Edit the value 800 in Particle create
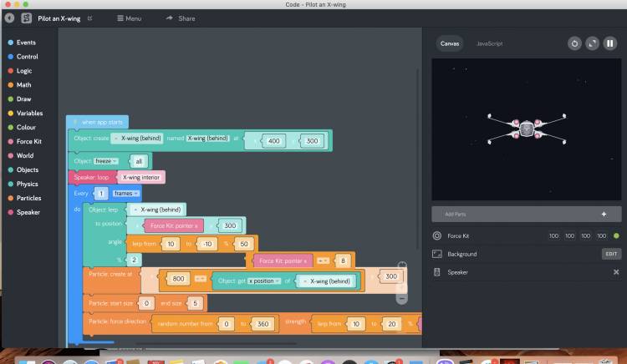The height and width of the screenshot is (364, 627). [178, 279]
